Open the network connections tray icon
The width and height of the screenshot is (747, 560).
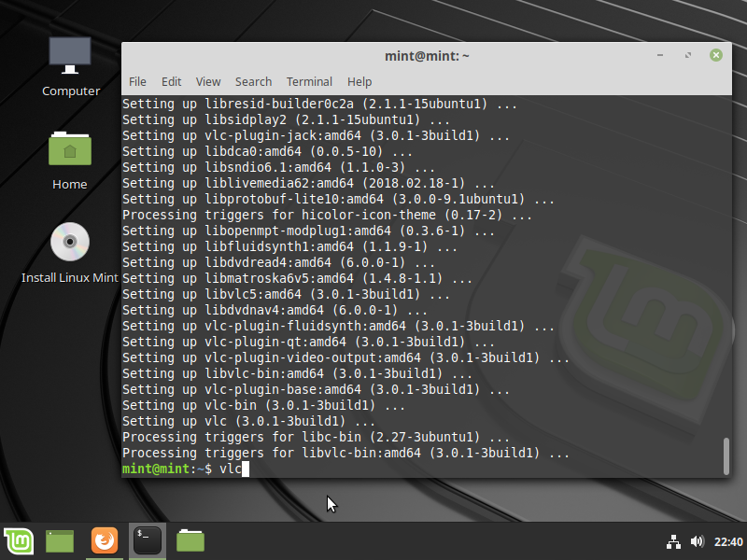(673, 542)
